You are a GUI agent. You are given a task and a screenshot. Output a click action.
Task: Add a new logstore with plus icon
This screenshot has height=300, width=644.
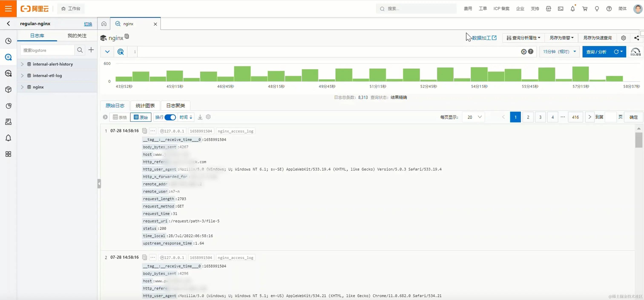[x=91, y=50]
